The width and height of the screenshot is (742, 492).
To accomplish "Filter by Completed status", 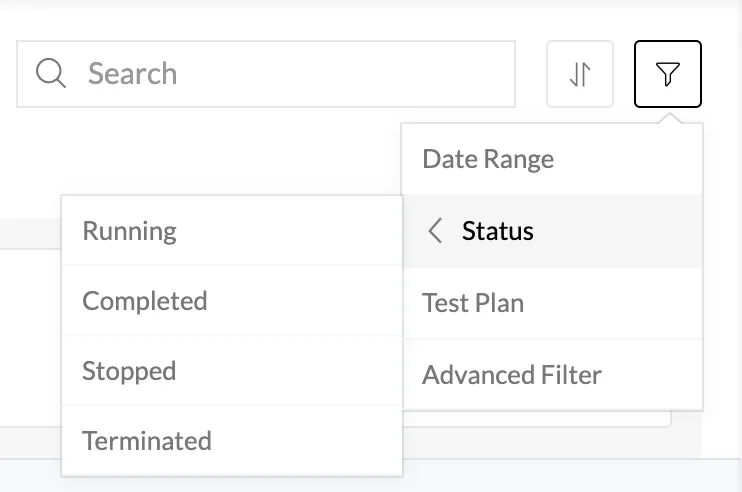I will coord(232,301).
